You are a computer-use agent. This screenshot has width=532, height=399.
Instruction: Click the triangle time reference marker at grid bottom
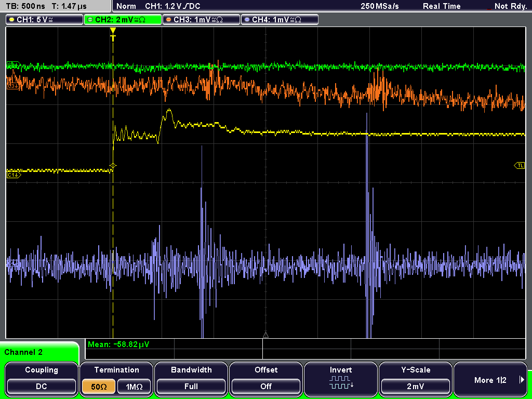(265, 335)
